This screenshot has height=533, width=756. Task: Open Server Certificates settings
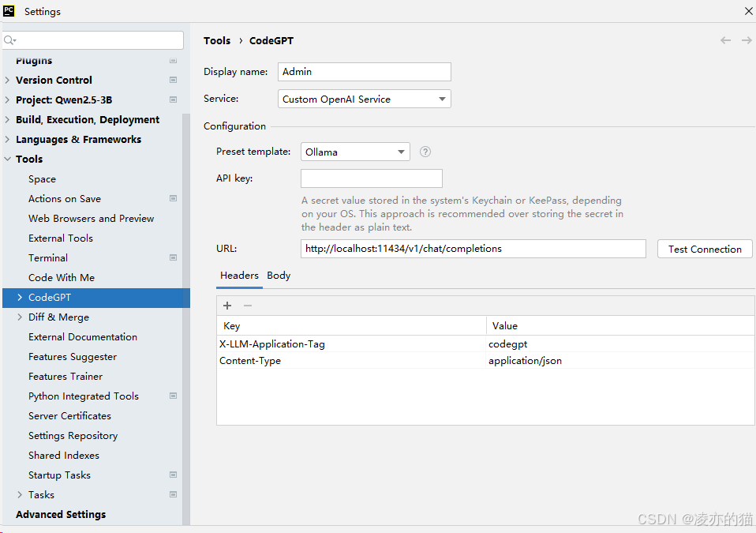(70, 416)
